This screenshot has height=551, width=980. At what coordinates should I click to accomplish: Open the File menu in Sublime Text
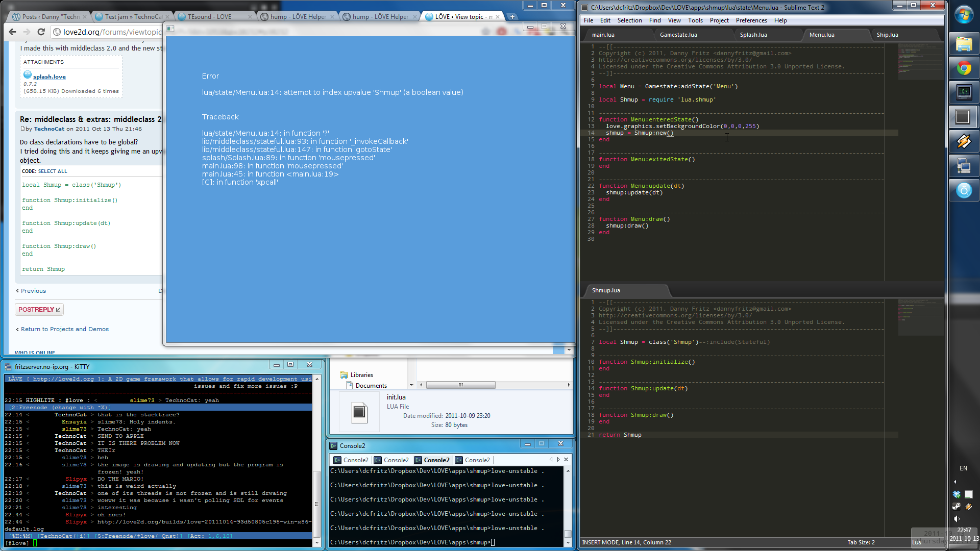tap(589, 20)
